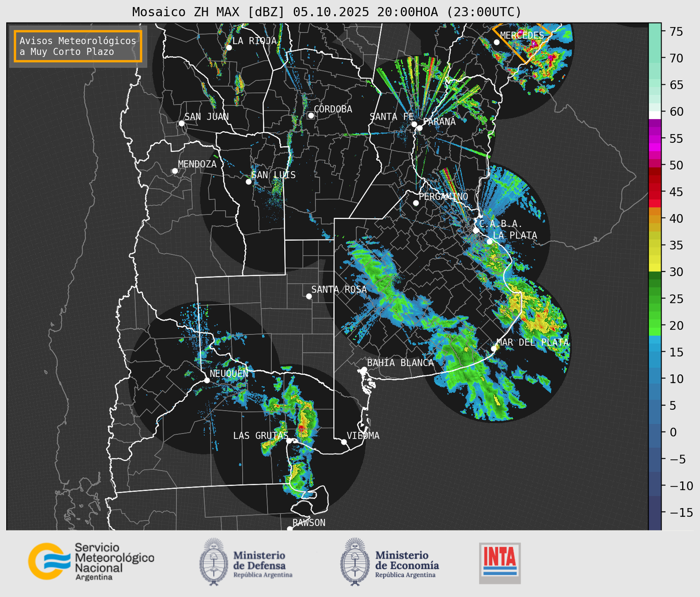Image resolution: width=700 pixels, height=597 pixels.
Task: Click the BAHÍA BLANCA label text
Action: pyautogui.click(x=400, y=363)
